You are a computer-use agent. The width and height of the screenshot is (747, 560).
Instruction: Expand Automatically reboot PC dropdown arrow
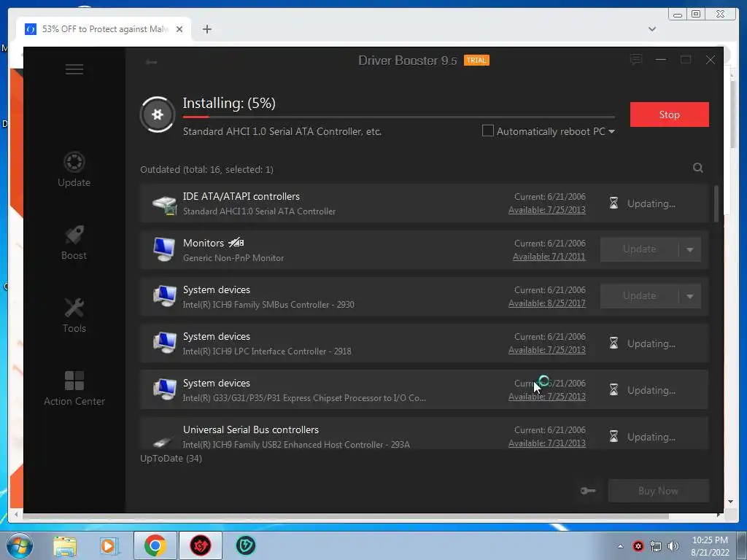pos(612,131)
